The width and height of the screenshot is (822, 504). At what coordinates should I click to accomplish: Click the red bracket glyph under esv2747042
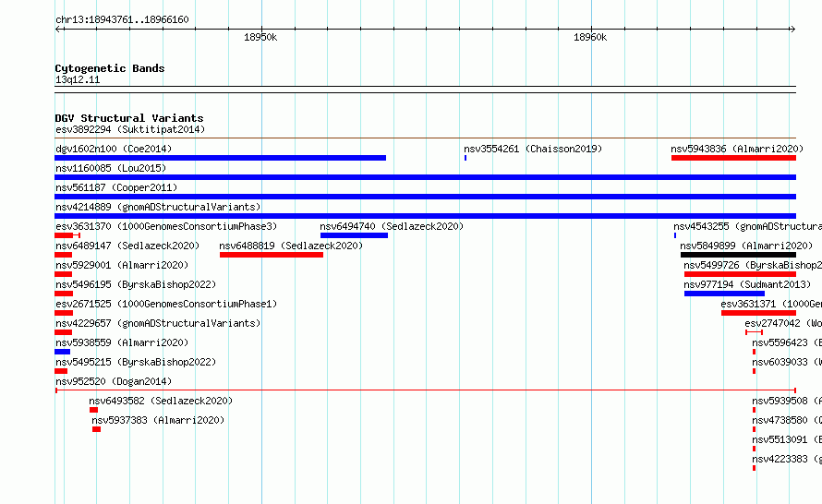click(x=754, y=332)
